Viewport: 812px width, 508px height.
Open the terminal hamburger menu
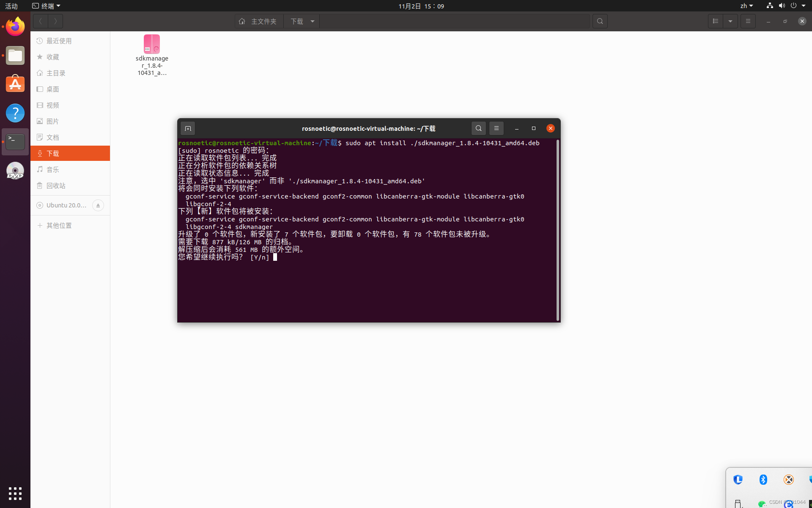click(x=496, y=128)
